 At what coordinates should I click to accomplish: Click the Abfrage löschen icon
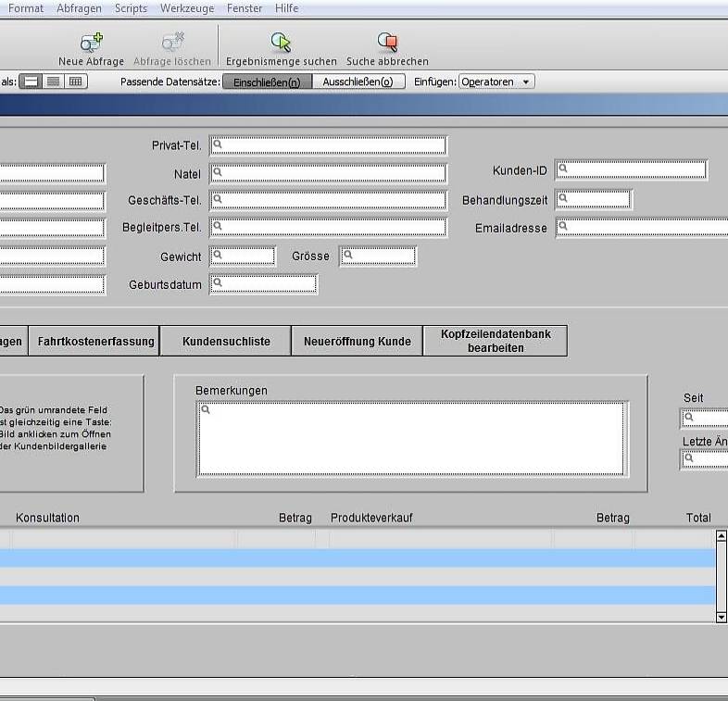[x=172, y=43]
